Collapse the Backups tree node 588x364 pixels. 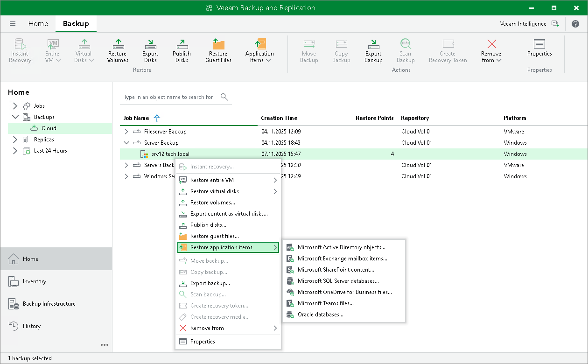(15, 117)
